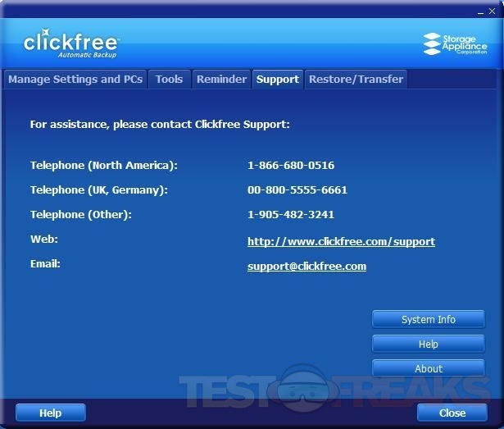Open the About dialog button
The height and width of the screenshot is (429, 504).
[x=428, y=368]
